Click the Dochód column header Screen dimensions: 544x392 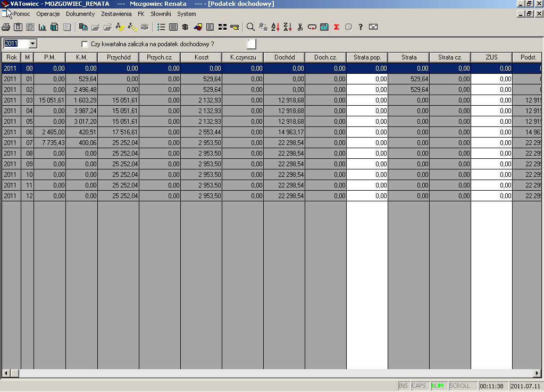pos(284,57)
